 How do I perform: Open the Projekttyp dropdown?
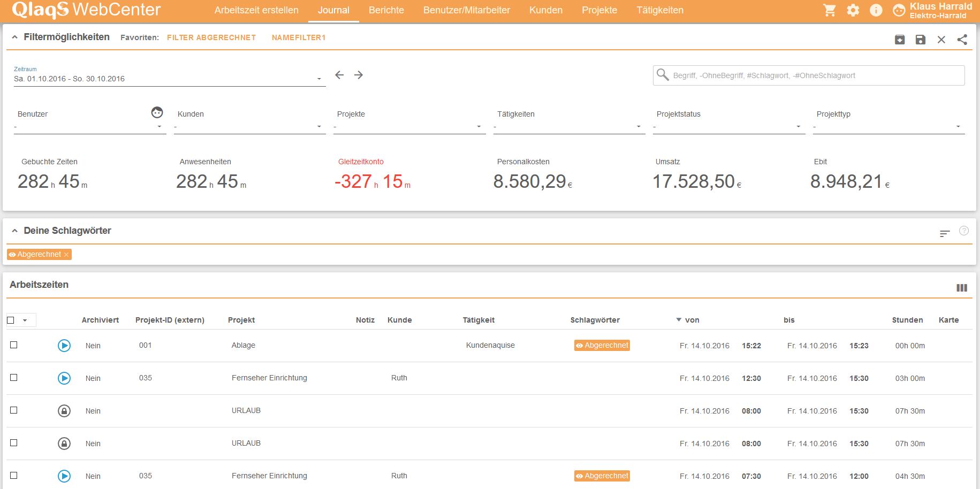point(889,127)
